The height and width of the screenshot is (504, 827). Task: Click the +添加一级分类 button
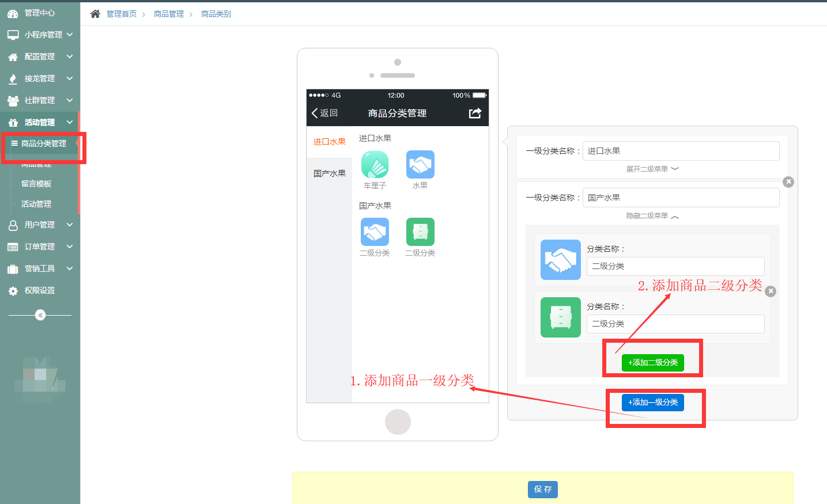click(x=652, y=402)
